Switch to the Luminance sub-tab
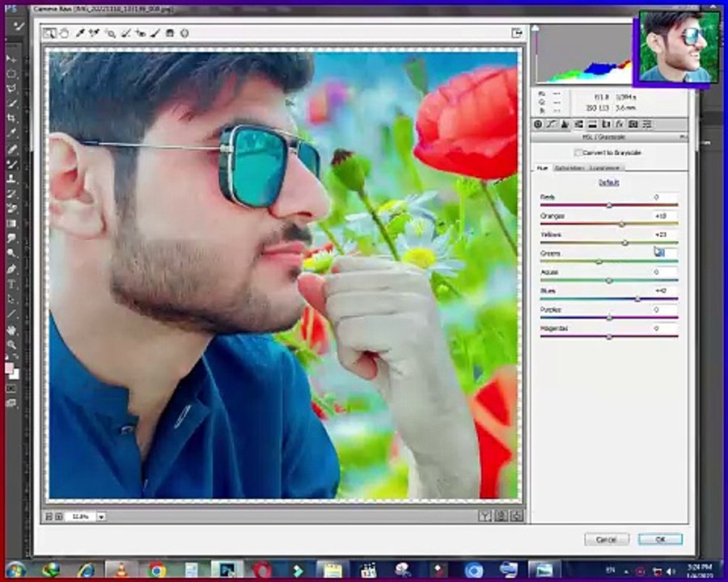The image size is (728, 582). (x=605, y=168)
